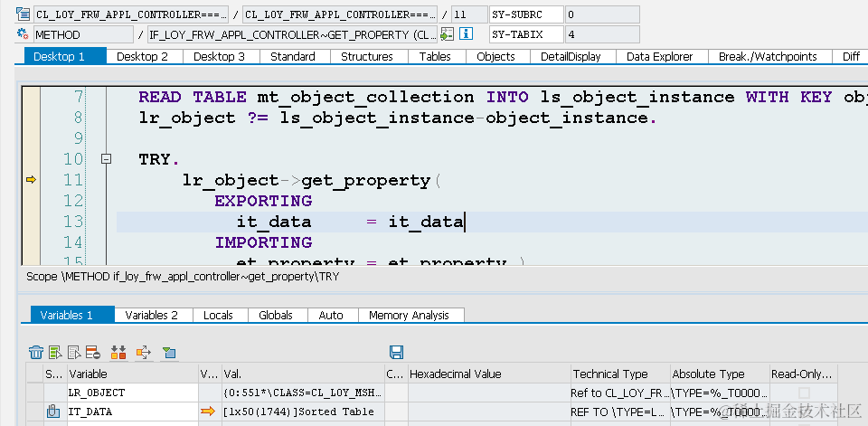Click the green arrow navigate-to-source icon
The image size is (868, 426).
(447, 33)
